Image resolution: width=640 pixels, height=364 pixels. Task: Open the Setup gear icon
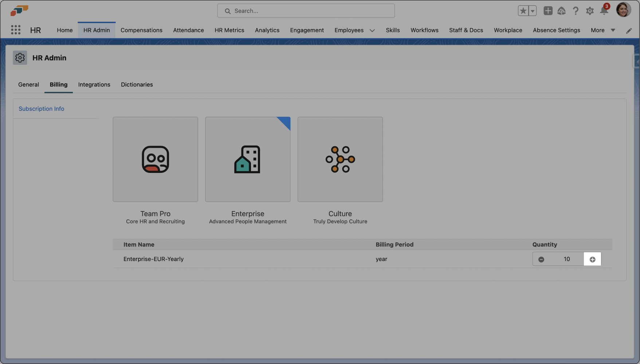(590, 11)
